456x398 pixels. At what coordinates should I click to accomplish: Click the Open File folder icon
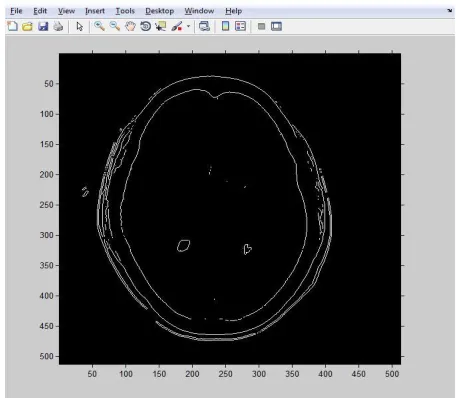(27, 26)
